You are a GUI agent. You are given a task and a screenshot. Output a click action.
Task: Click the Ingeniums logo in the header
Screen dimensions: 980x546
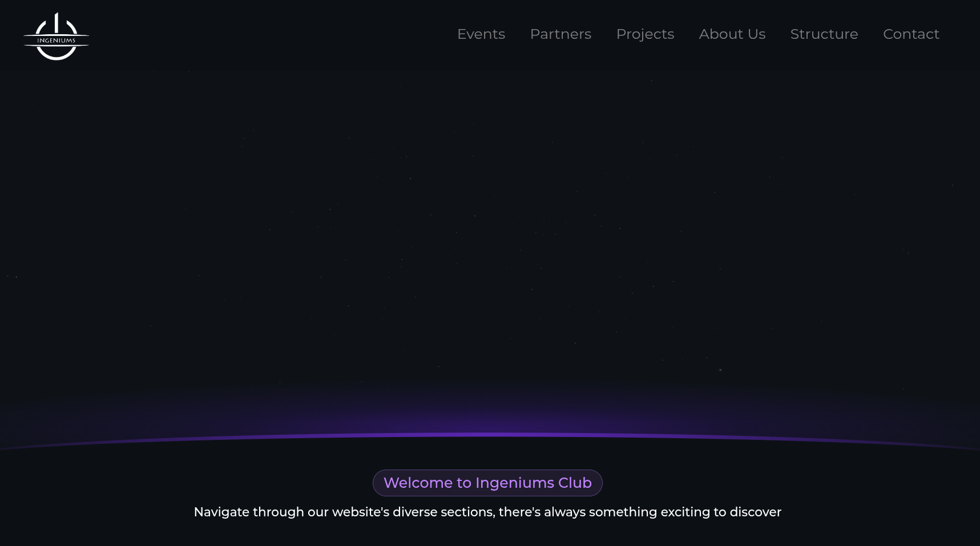(x=56, y=37)
